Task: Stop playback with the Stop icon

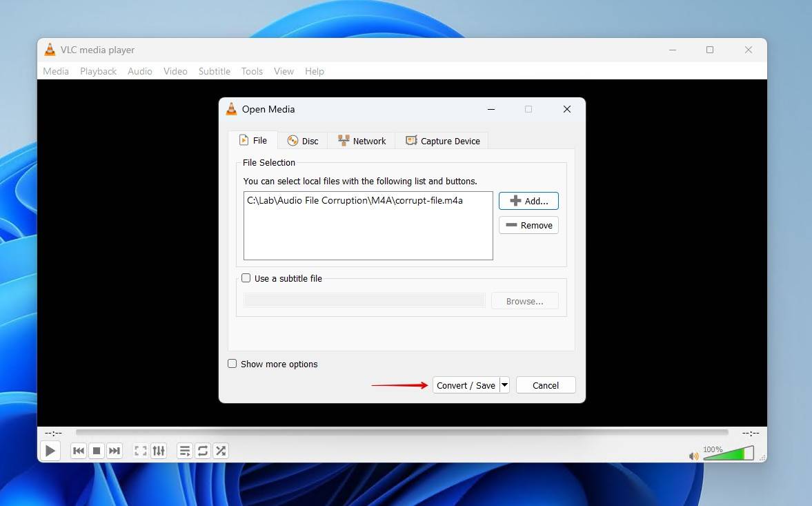Action: coord(97,450)
